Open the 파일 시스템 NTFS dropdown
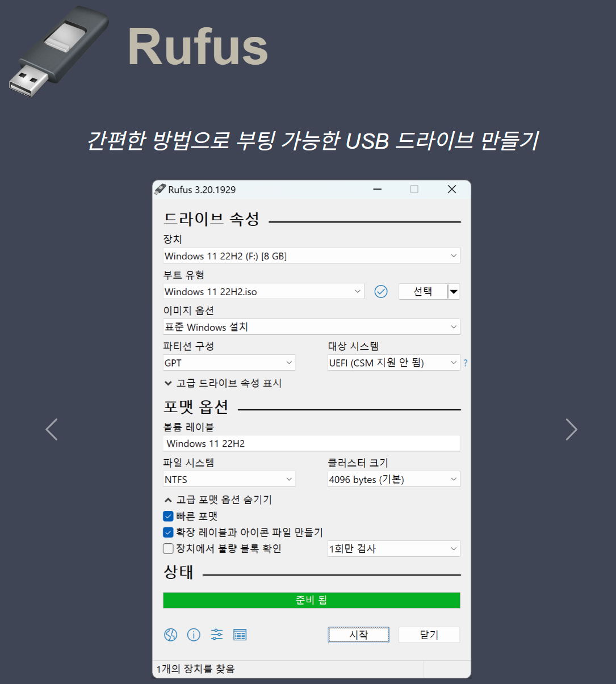Image resolution: width=616 pixels, height=684 pixels. tap(229, 480)
